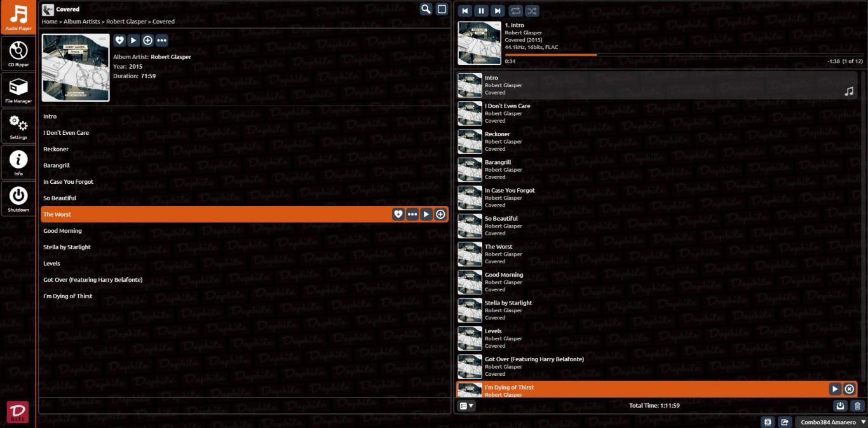
Task: Play I'm Dying of Thirst playlist entry
Action: (x=835, y=389)
